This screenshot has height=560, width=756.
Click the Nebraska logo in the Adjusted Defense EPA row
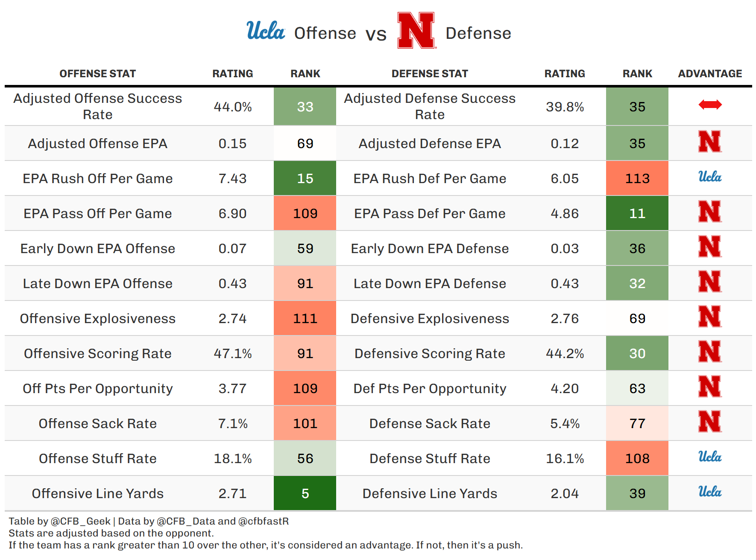pyautogui.click(x=710, y=142)
